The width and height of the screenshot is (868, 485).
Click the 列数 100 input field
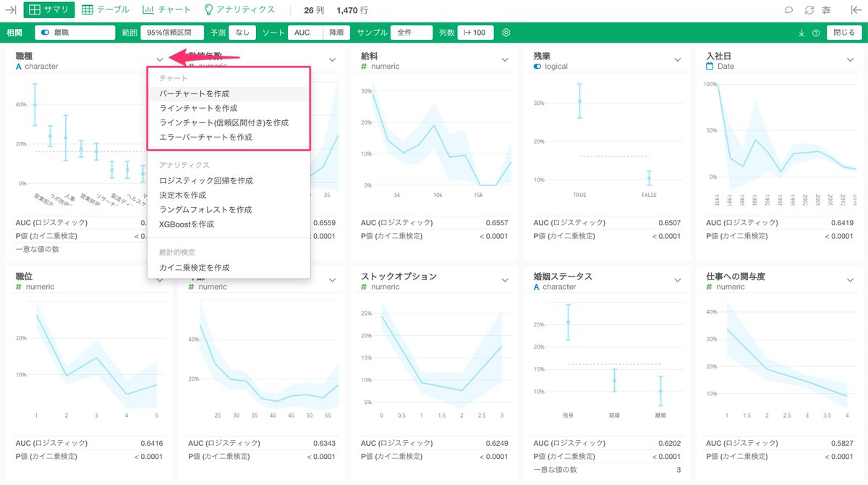tap(475, 33)
